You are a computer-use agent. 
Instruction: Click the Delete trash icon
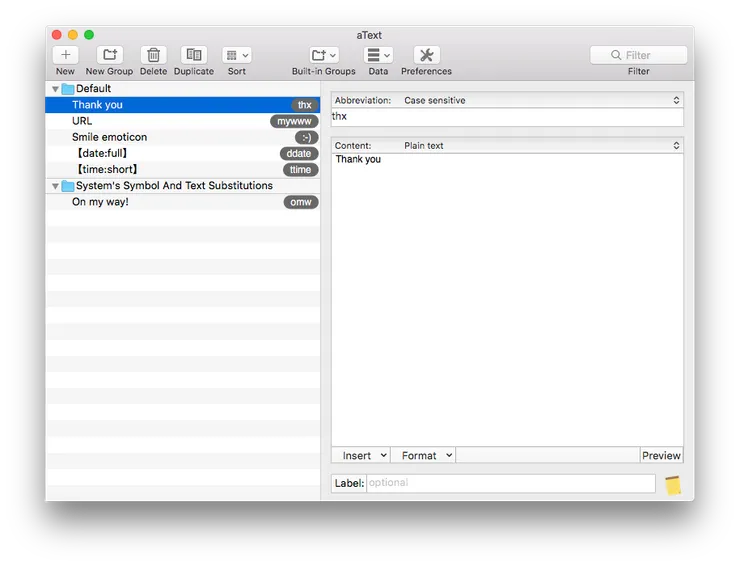153,55
